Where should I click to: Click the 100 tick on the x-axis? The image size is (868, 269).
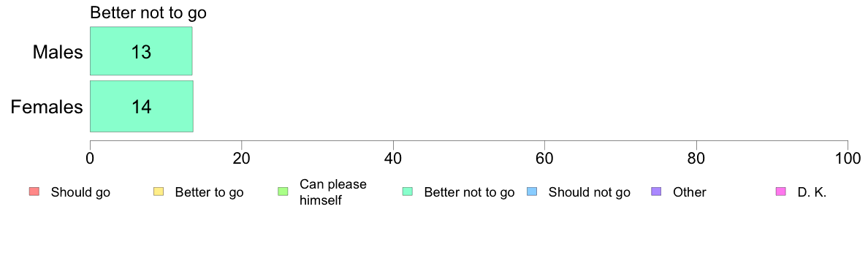point(848,158)
